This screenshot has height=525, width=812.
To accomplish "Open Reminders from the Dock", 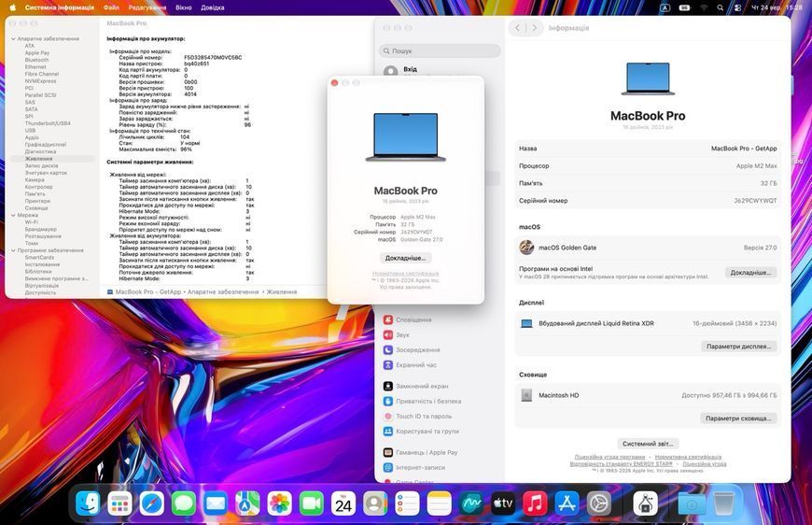I will click(x=407, y=504).
